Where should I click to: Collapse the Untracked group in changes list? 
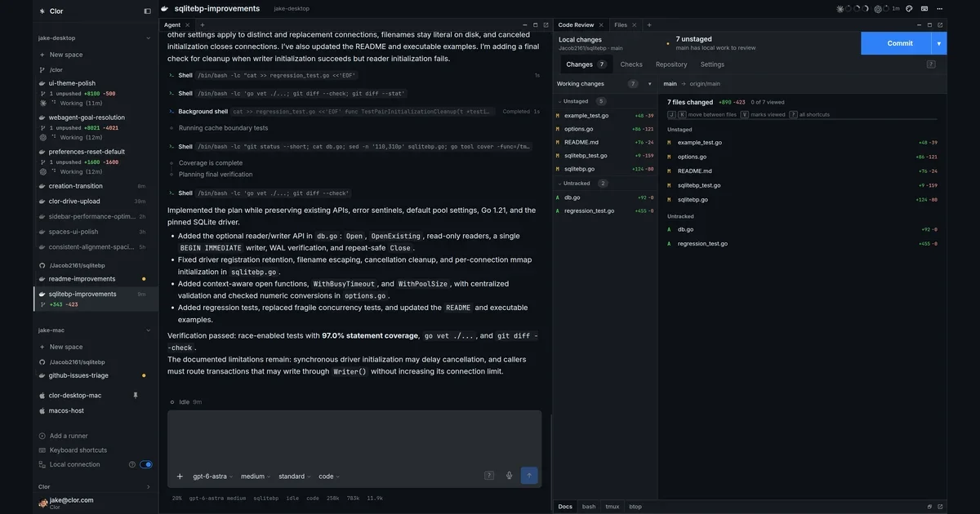pos(559,184)
